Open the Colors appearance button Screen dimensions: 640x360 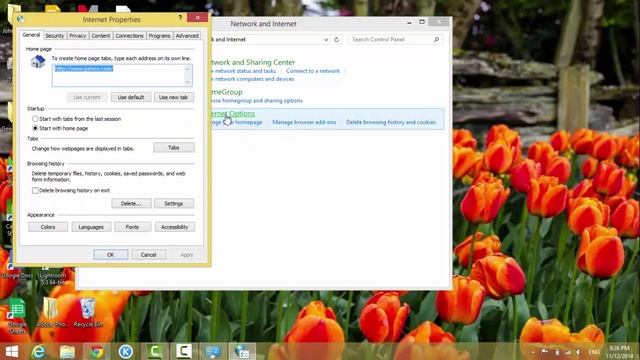(48, 227)
